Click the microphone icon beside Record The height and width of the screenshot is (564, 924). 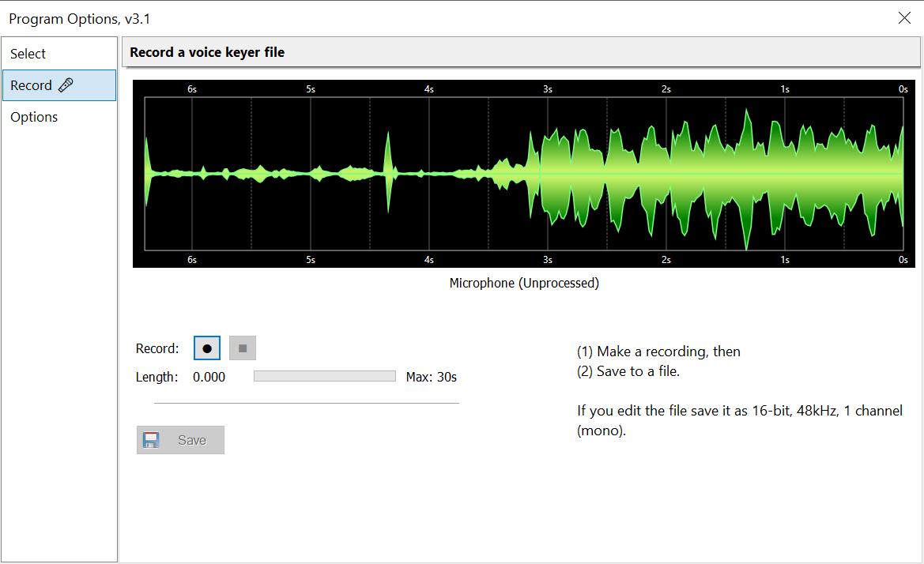click(x=66, y=85)
